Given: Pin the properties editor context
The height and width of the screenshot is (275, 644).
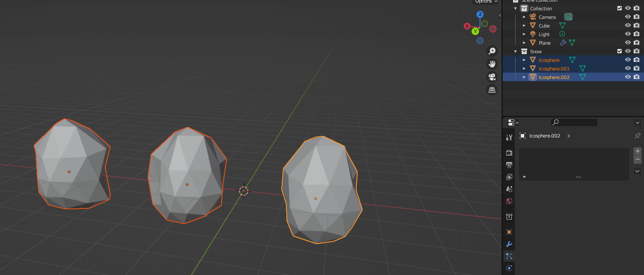Looking at the screenshot, I should pos(638,136).
